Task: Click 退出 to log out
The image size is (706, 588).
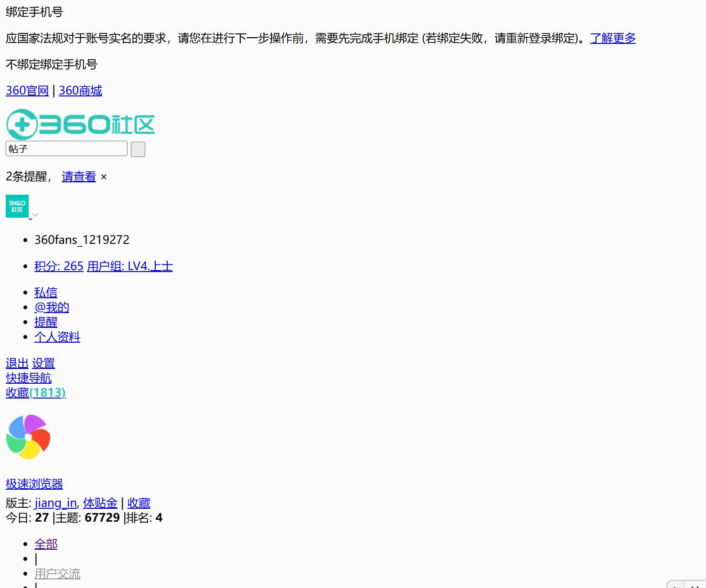Action: tap(17, 363)
